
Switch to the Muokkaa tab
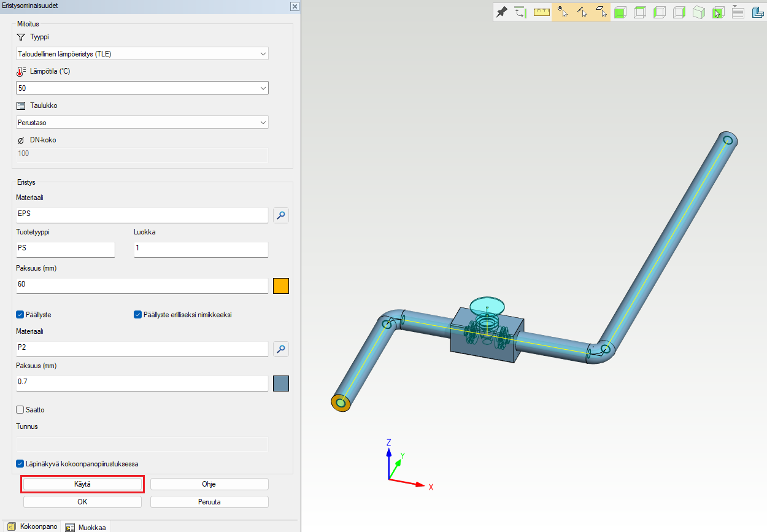[x=86, y=526]
